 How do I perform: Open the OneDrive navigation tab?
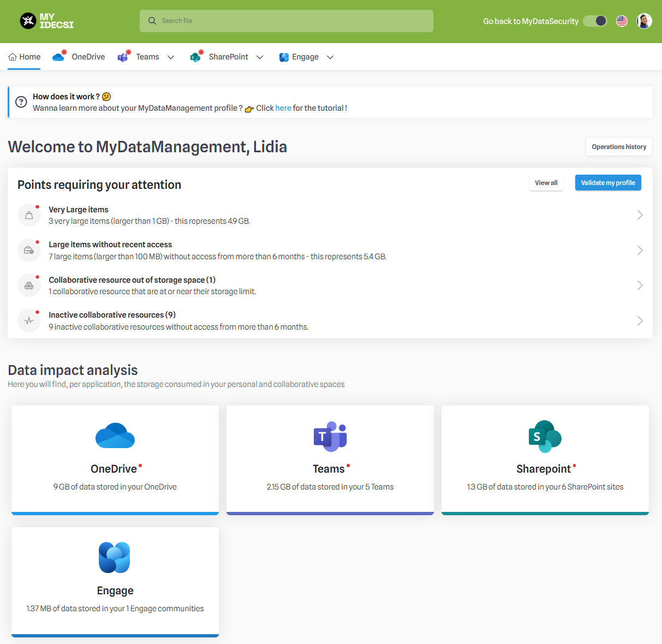click(79, 57)
